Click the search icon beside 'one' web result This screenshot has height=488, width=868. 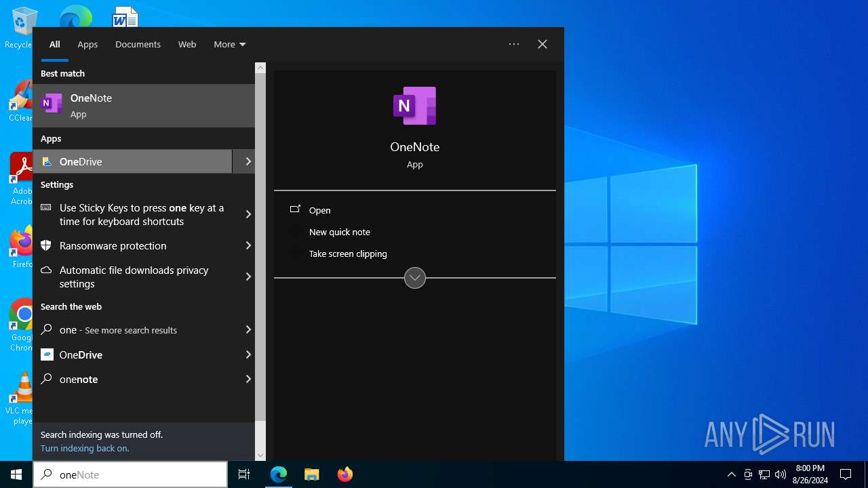pos(47,329)
